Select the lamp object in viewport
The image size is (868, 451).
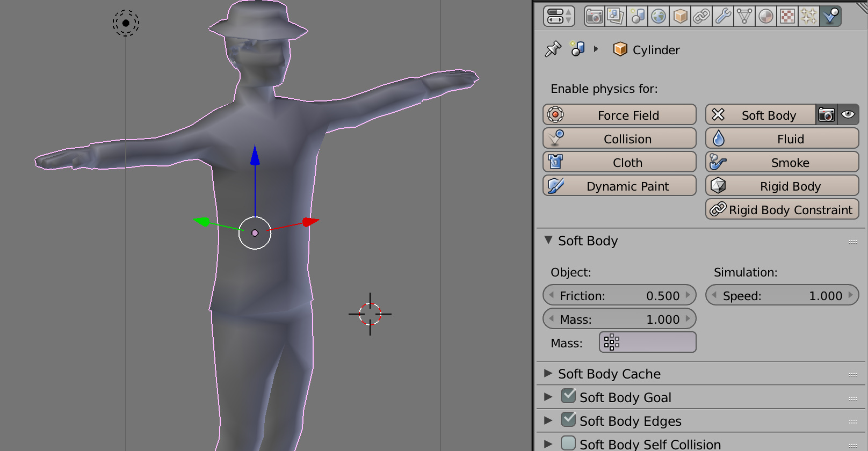pos(126,23)
